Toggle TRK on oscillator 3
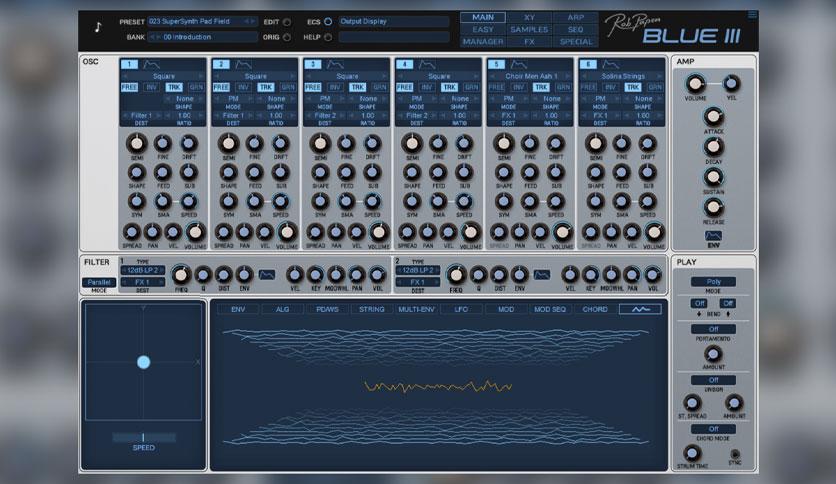 pos(357,87)
